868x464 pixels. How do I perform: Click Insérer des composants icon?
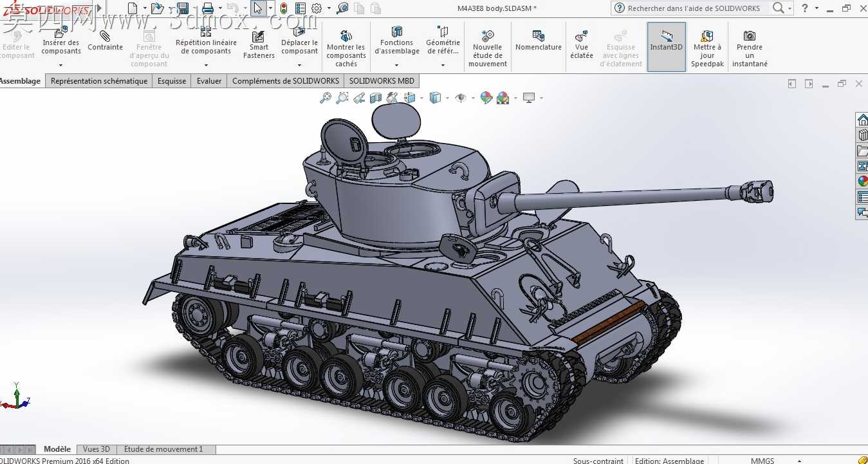point(61,40)
